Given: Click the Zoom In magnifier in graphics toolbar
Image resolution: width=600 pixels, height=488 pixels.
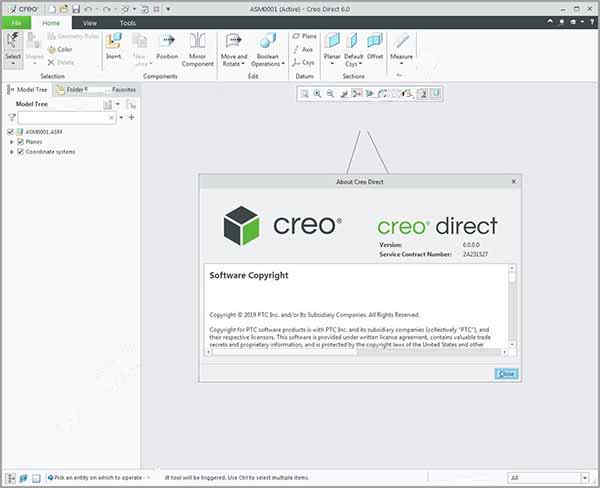Looking at the screenshot, I should pos(317,93).
